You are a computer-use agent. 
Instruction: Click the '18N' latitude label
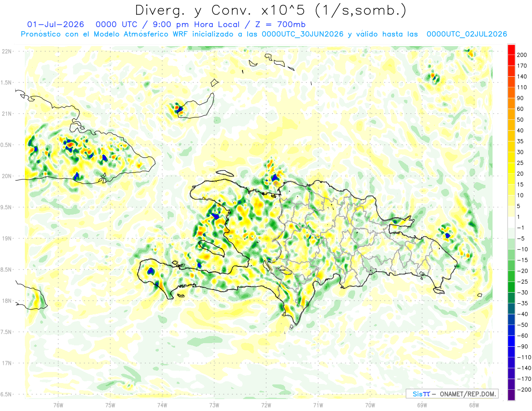[6, 301]
